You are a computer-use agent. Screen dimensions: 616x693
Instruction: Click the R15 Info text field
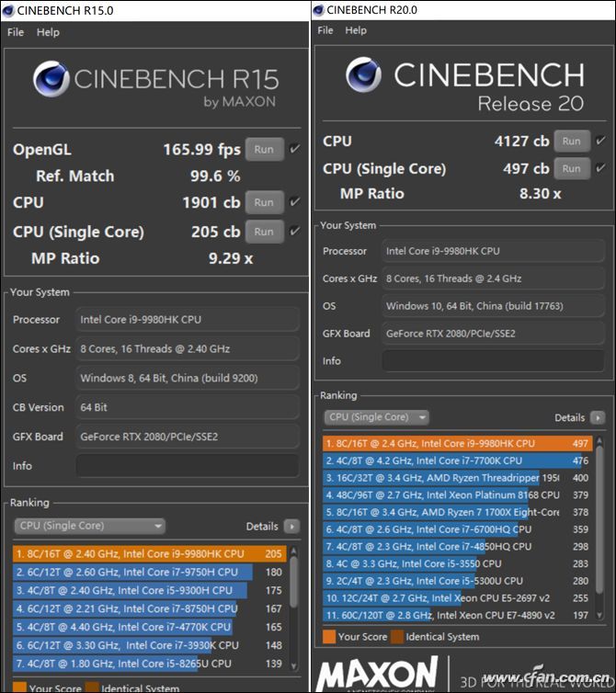point(187,466)
